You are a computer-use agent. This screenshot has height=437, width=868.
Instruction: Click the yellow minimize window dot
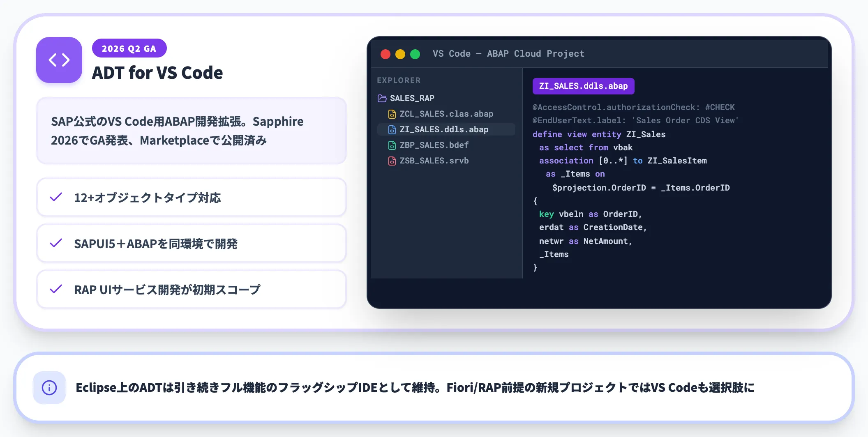400,54
